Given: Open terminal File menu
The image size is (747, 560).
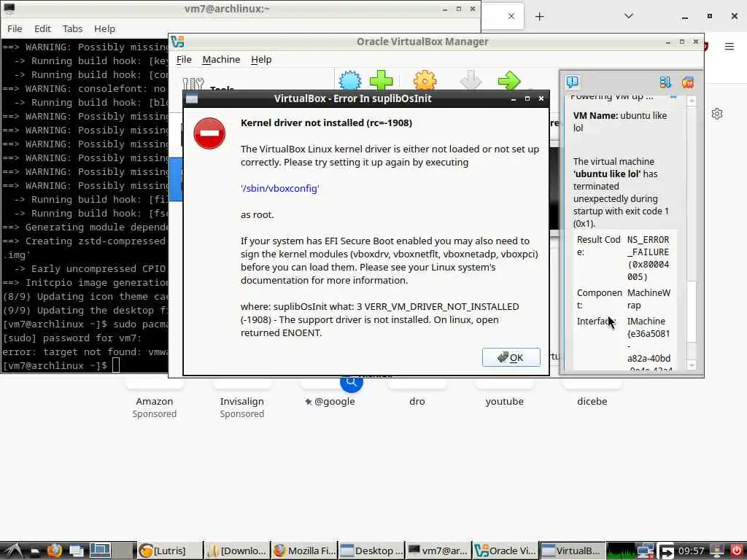Looking at the screenshot, I should 15,28.
